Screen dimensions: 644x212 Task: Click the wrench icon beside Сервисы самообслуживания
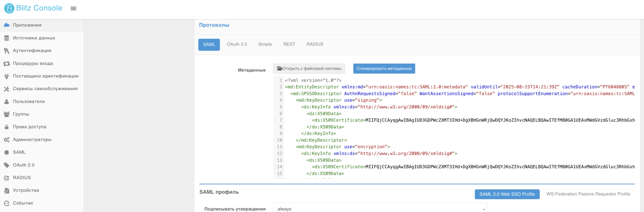[7, 89]
